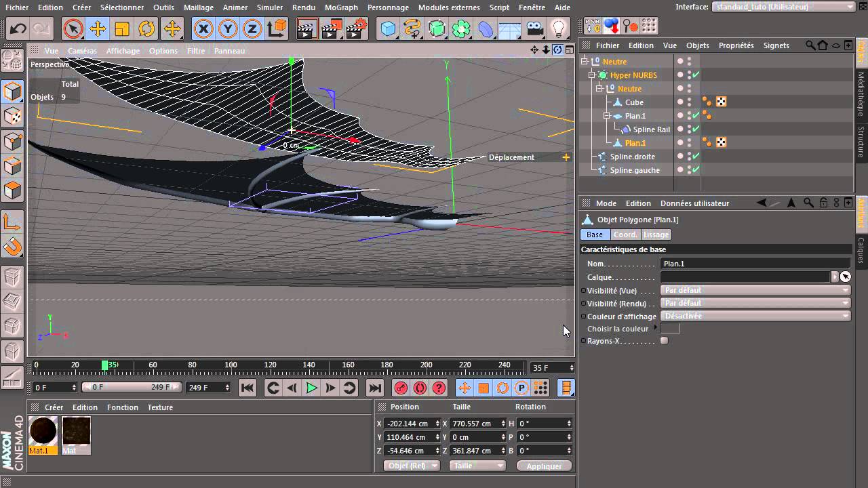Switch to the Coord. tab
Image resolution: width=868 pixels, height=488 pixels.
coord(625,235)
